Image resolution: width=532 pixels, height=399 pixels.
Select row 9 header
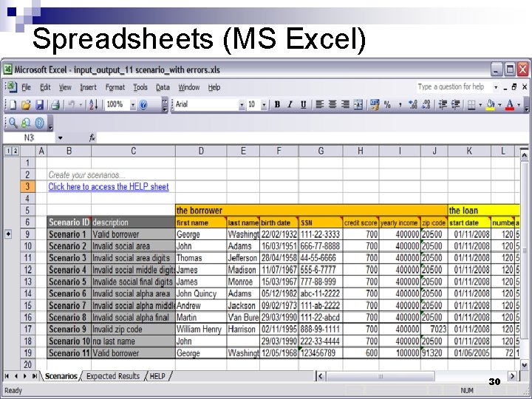(27, 234)
